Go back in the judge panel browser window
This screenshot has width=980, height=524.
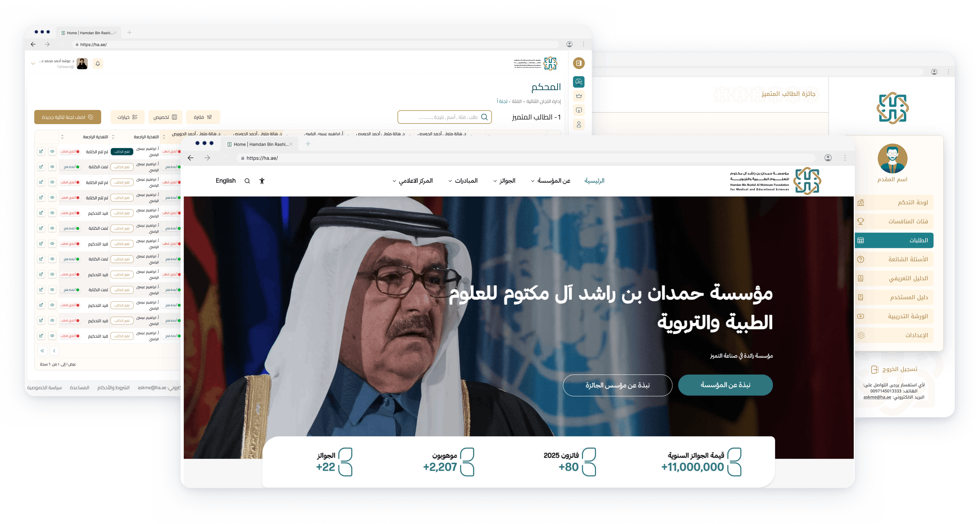coord(33,45)
